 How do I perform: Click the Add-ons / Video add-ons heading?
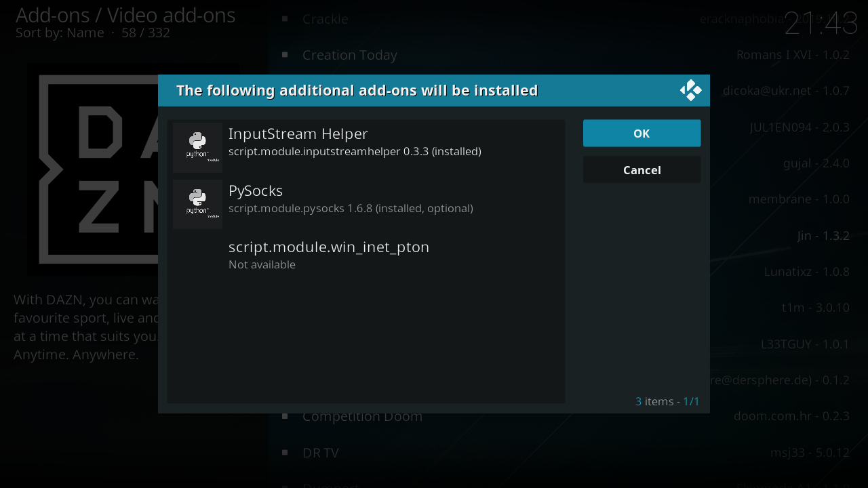pyautogui.click(x=125, y=15)
